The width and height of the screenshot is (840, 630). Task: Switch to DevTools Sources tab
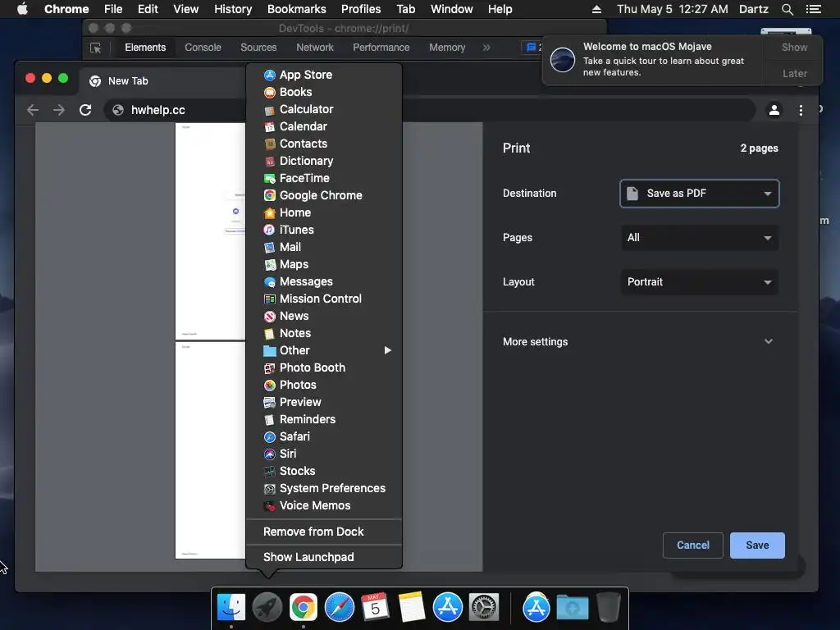pos(258,47)
